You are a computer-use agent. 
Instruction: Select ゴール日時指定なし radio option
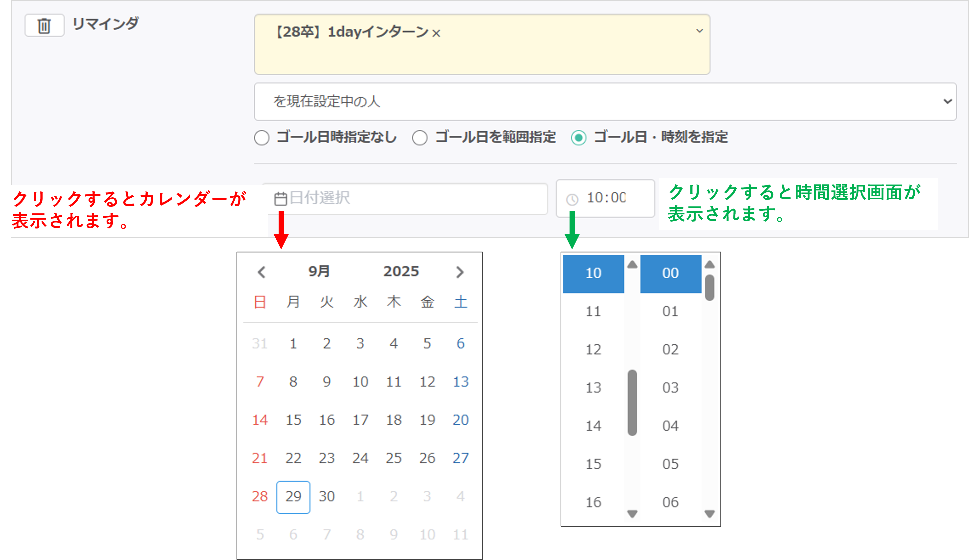[262, 138]
